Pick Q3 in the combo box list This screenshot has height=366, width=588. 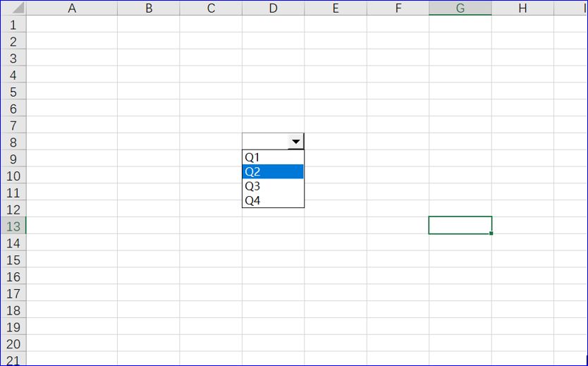tap(273, 185)
